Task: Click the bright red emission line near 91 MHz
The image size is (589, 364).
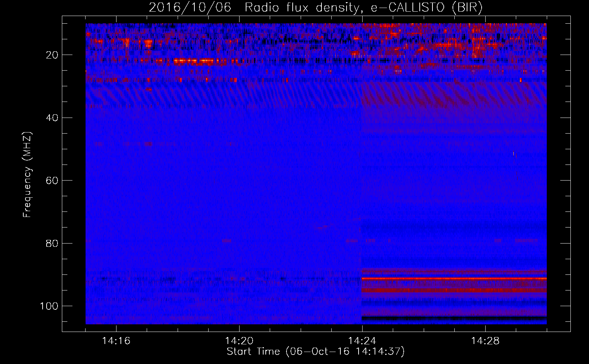Action: pyautogui.click(x=454, y=278)
